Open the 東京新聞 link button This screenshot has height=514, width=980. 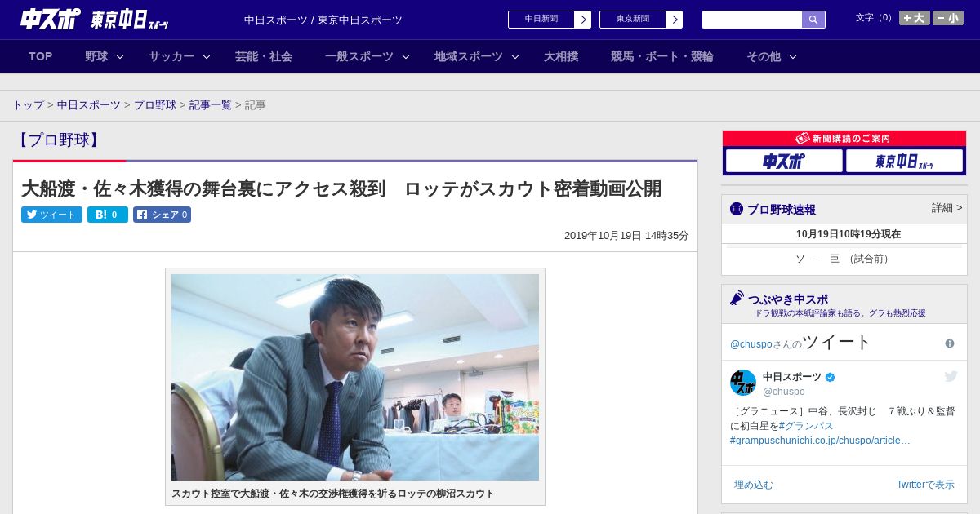[x=632, y=20]
